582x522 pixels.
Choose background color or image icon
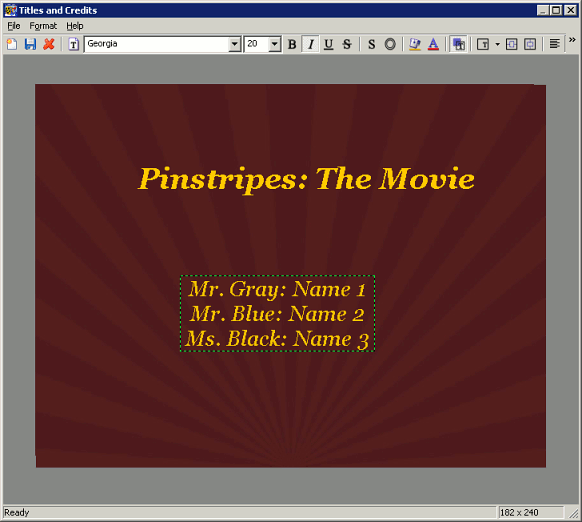pos(415,44)
